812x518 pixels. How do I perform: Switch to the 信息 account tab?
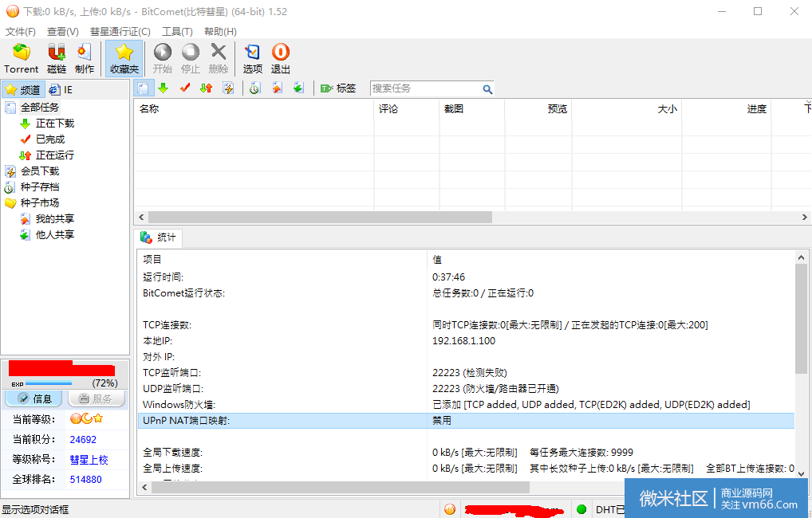point(34,398)
